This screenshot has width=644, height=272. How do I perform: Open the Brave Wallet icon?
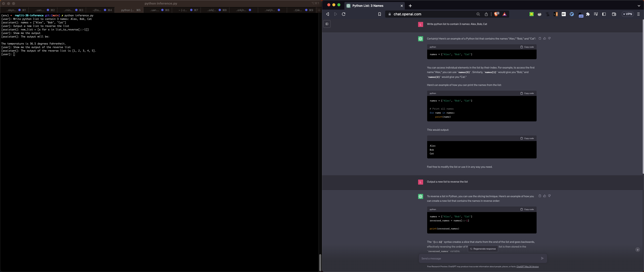pyautogui.click(x=614, y=14)
